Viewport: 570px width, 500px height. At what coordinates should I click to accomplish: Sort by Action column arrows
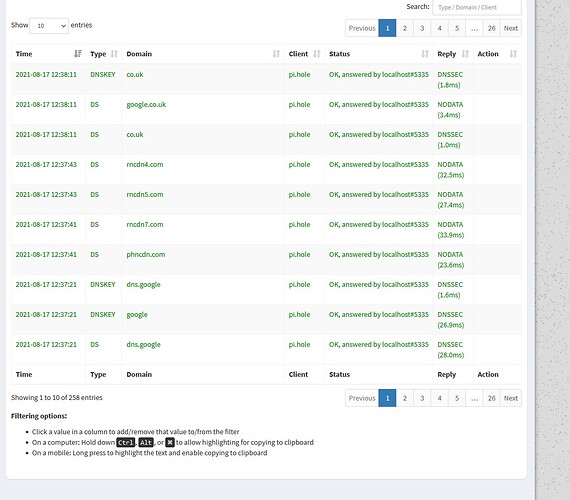pos(513,54)
